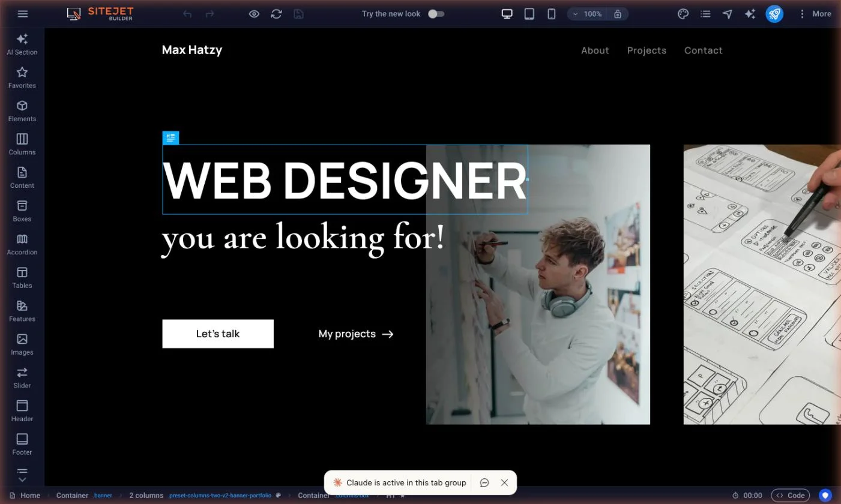Click the Projects navigation link
841x504 pixels.
(x=647, y=50)
